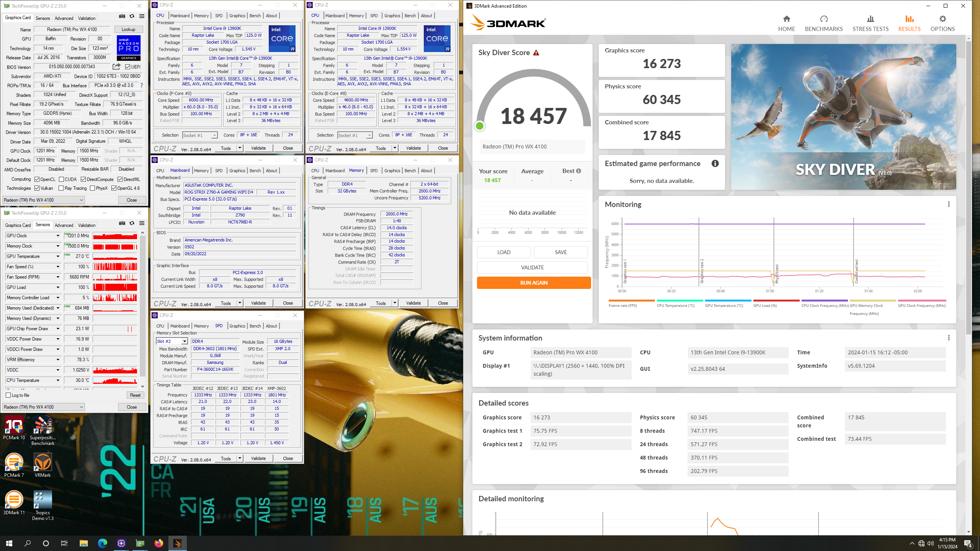Viewport: 980px width, 551px height.
Task: Open the About tab in CPU-Z SPD window
Action: click(x=271, y=326)
